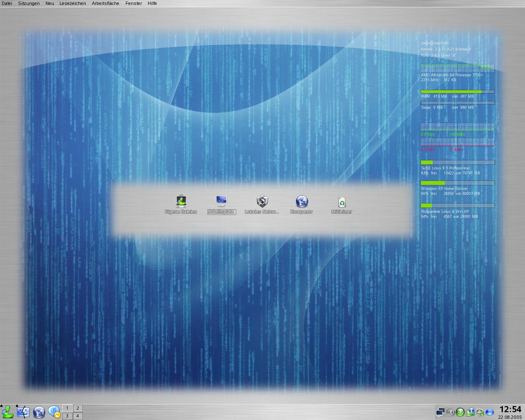Click the Programme Linux & Win XP disk bar
Viewport: 525px width, 420px height.
pyautogui.click(x=457, y=205)
